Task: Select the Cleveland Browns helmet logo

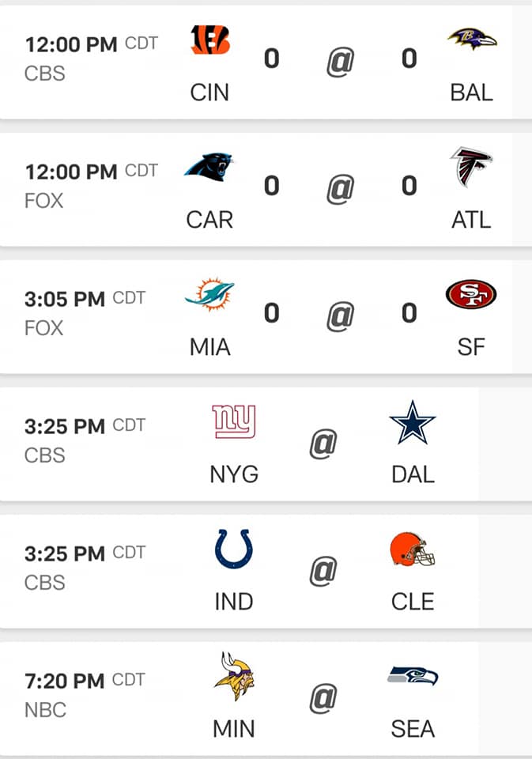Action: [x=413, y=549]
